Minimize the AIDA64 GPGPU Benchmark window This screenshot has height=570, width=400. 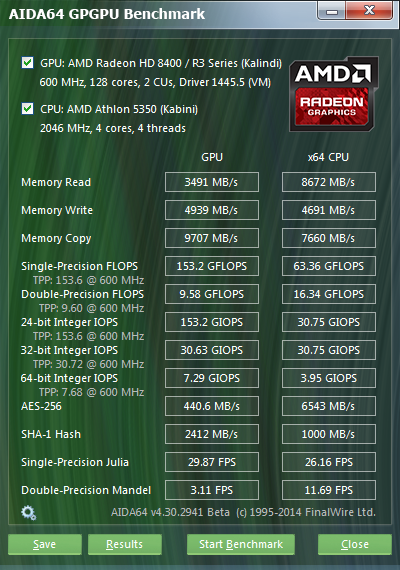tap(332, 11)
